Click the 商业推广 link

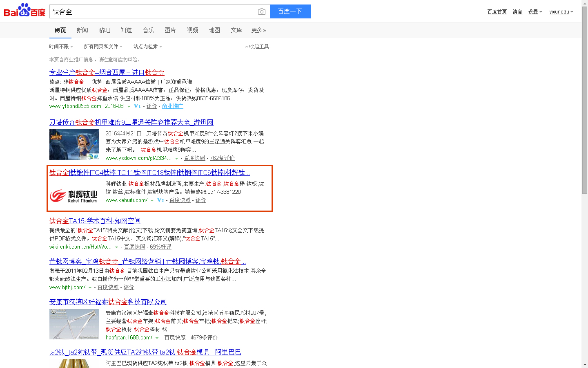[172, 106]
